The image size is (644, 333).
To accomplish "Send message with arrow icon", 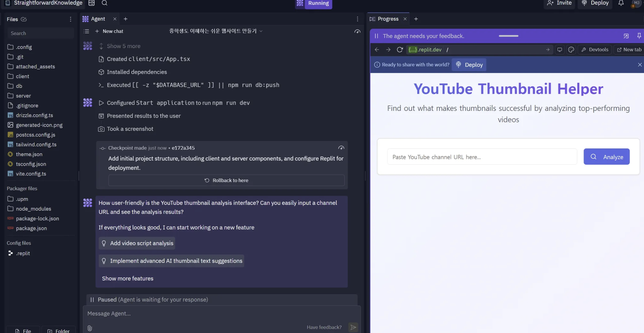I will tap(353, 327).
